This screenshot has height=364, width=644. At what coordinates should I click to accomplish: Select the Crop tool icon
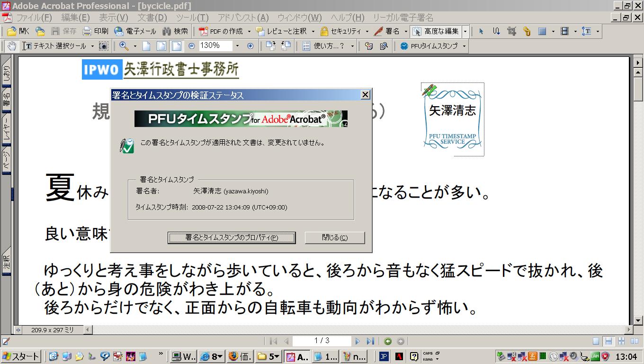point(511,31)
